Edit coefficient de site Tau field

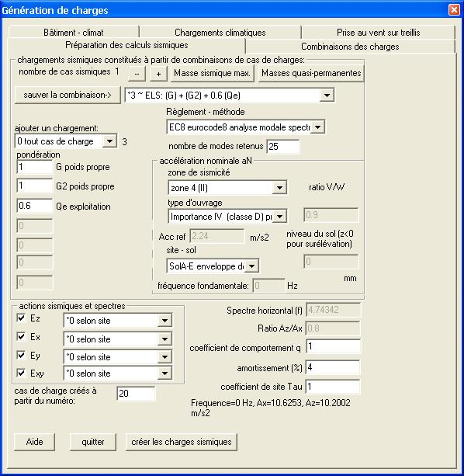pyautogui.click(x=333, y=387)
